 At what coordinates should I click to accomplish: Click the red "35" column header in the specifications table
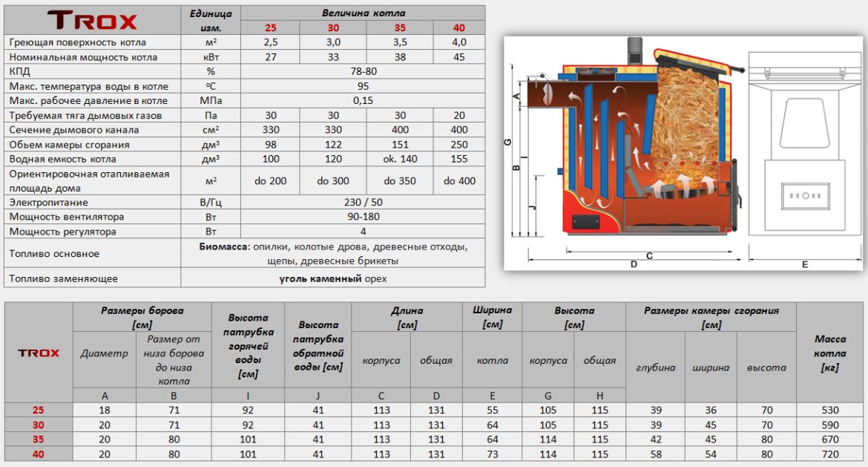(400, 27)
